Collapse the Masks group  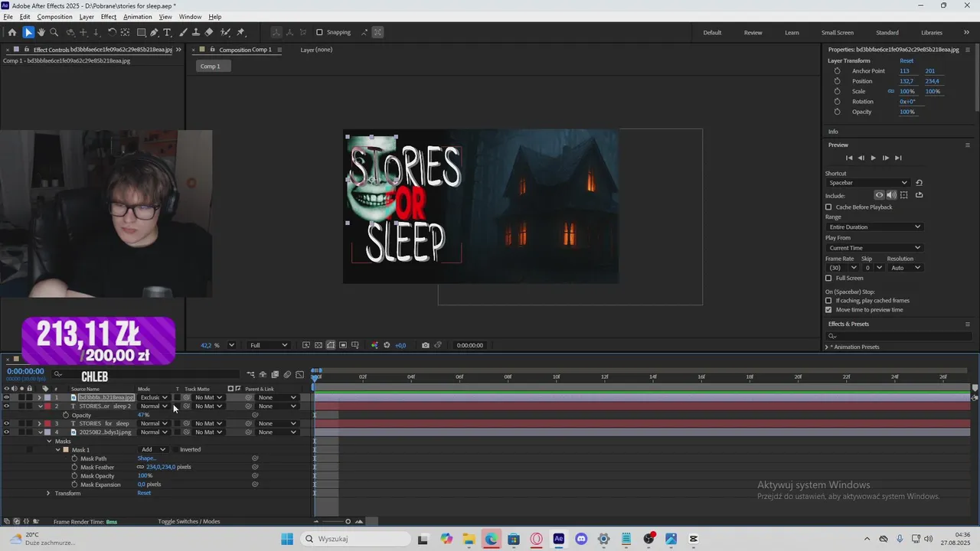49,441
